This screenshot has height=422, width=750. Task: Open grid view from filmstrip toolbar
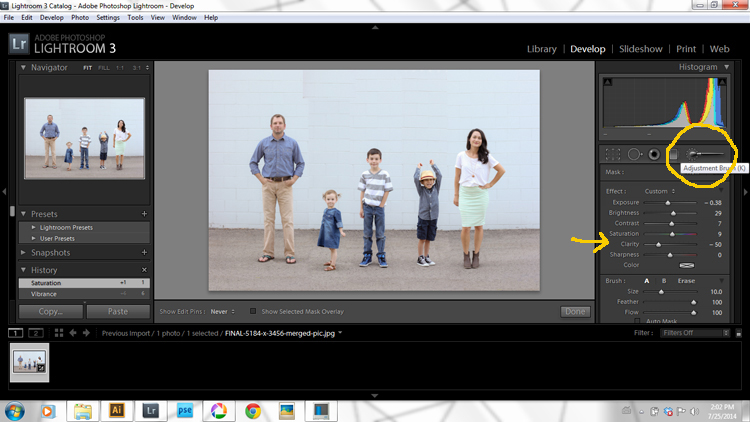tap(59, 333)
